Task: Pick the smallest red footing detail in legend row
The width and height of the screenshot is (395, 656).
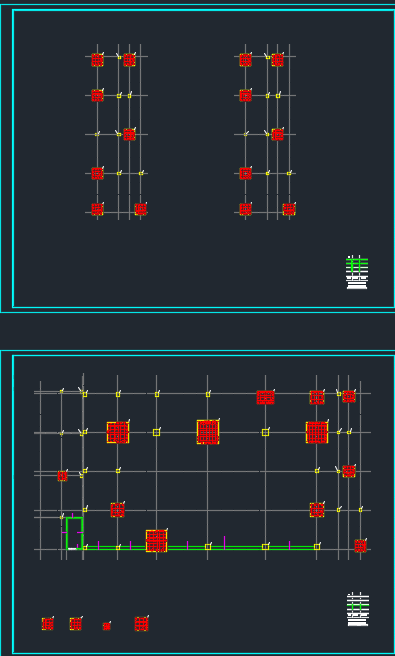Action: point(107,626)
